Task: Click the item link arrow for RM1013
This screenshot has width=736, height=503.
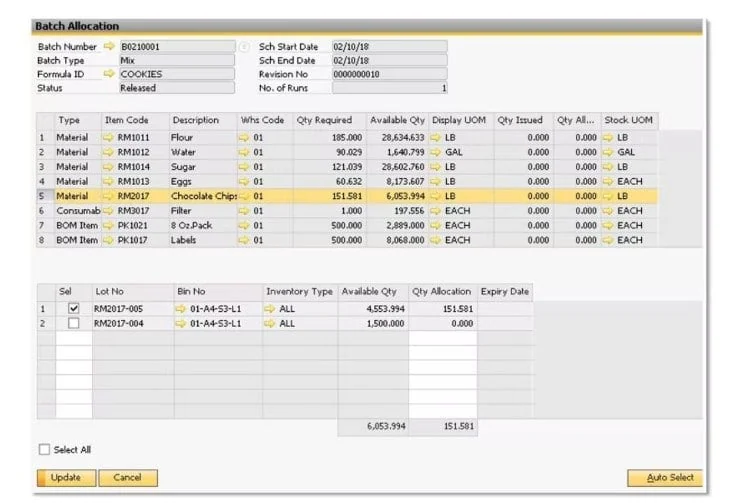Action: click(108, 181)
